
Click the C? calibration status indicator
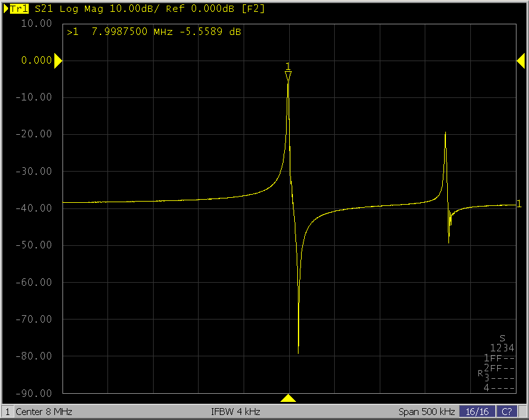(507, 412)
